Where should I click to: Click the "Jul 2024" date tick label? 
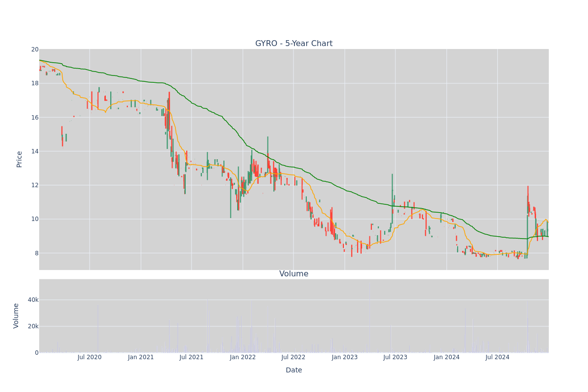497,357
